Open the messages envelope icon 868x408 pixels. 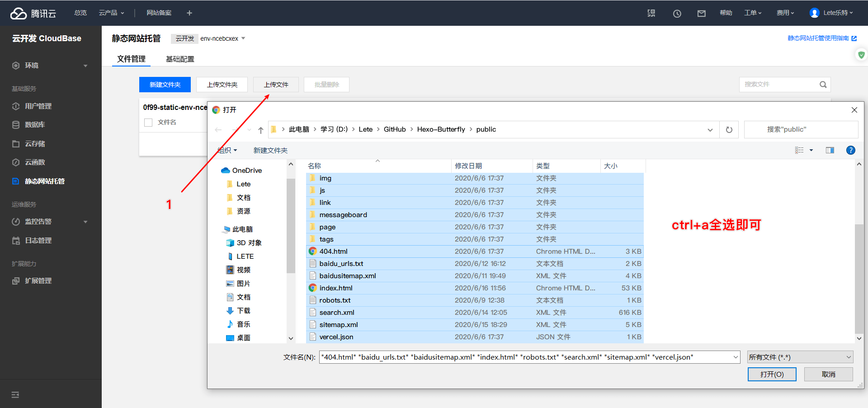pos(701,14)
